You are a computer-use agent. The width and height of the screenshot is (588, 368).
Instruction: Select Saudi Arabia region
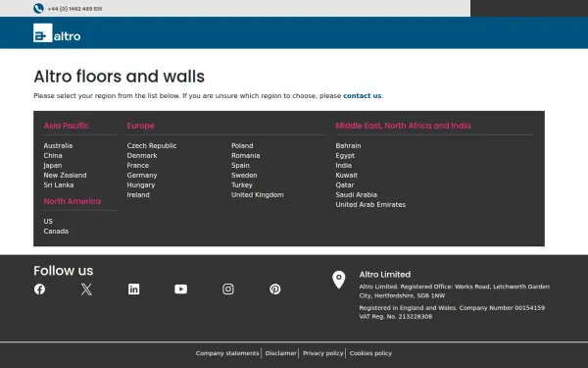click(357, 195)
